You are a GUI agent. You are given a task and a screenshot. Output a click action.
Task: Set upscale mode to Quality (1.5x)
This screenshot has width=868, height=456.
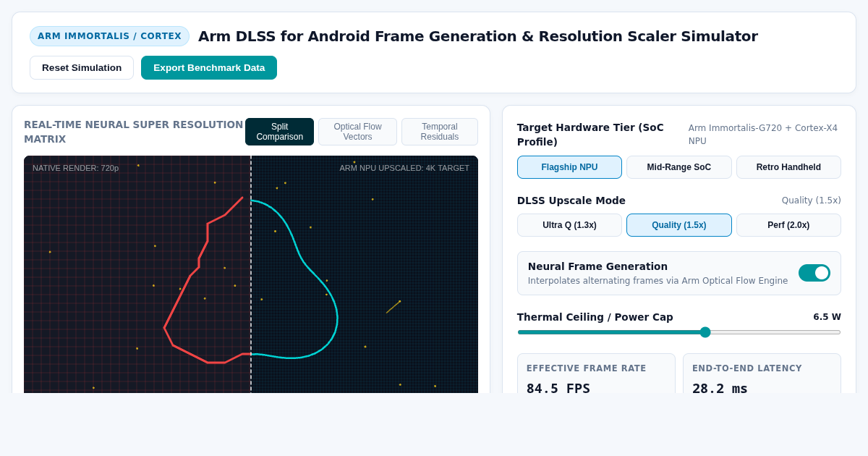[x=678, y=225]
